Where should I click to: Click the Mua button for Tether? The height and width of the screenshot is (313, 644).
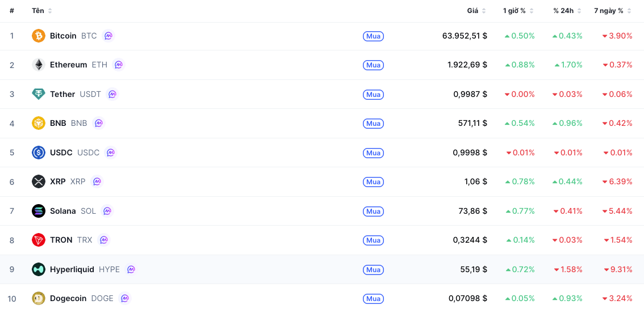click(373, 94)
